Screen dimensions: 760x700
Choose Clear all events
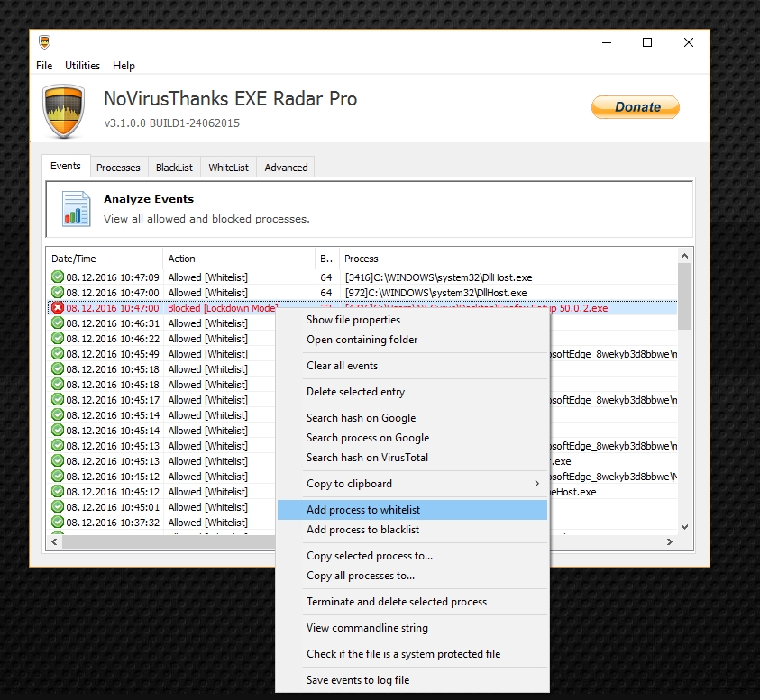(x=412, y=366)
